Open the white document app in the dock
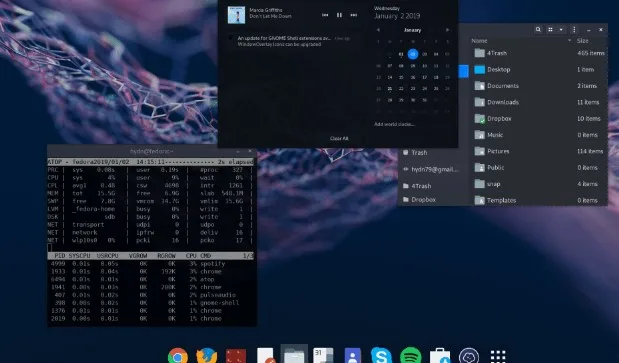619x363 pixels. [x=265, y=355]
